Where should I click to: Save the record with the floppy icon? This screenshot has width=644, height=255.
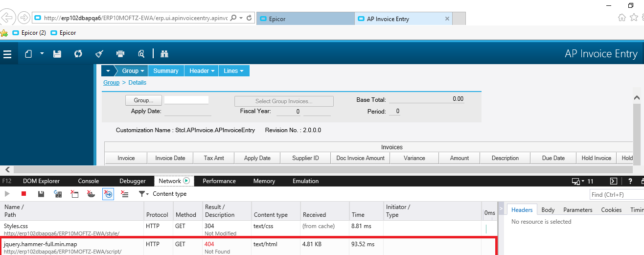tap(57, 54)
